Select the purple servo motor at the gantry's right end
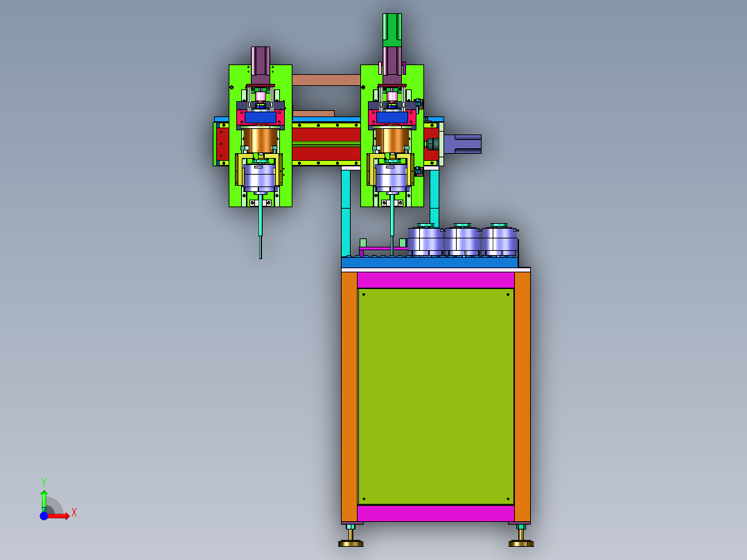This screenshot has height=560, width=747. (463, 144)
